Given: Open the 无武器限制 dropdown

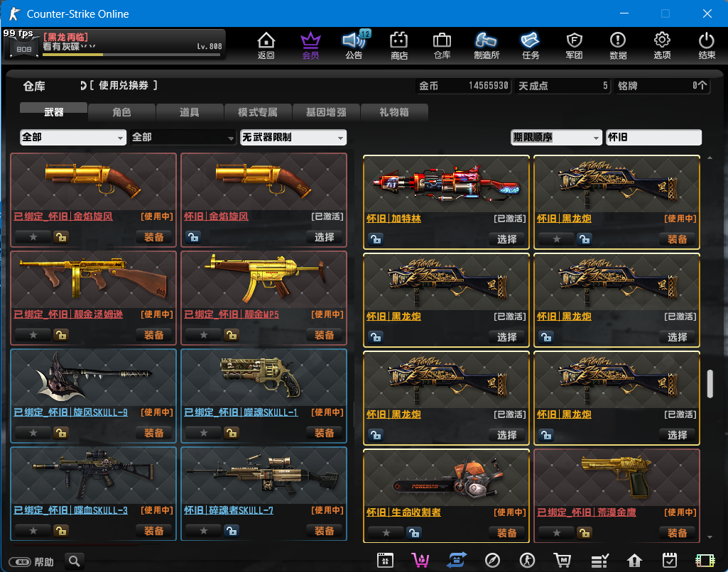Looking at the screenshot, I should click(x=293, y=137).
